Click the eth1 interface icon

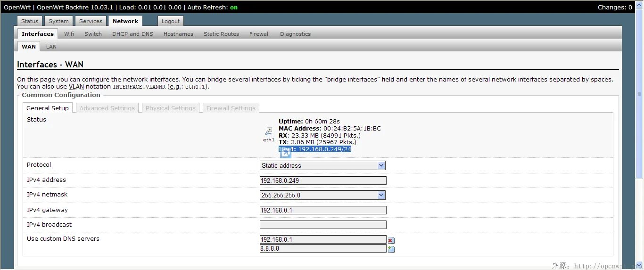269,131
